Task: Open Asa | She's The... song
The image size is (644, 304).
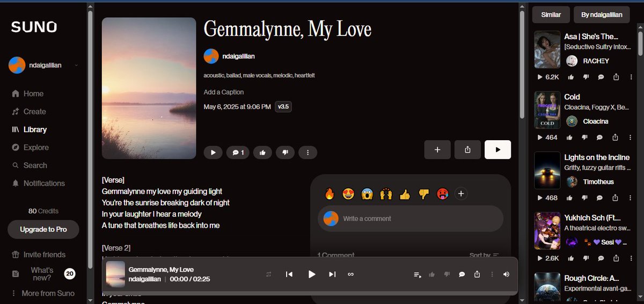Action: (x=591, y=37)
